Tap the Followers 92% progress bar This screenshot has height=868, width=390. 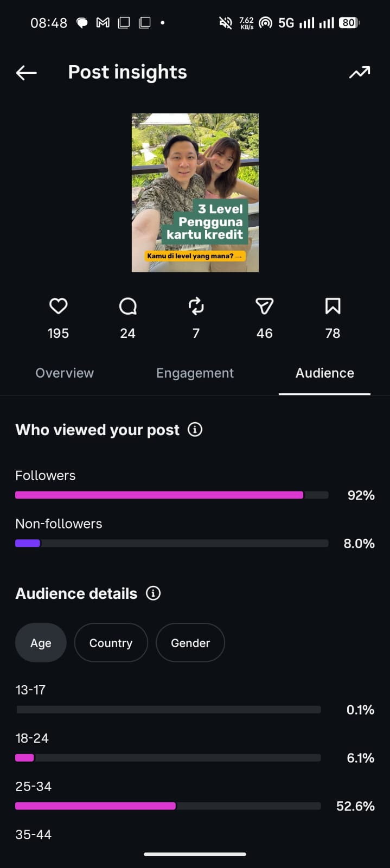click(172, 495)
